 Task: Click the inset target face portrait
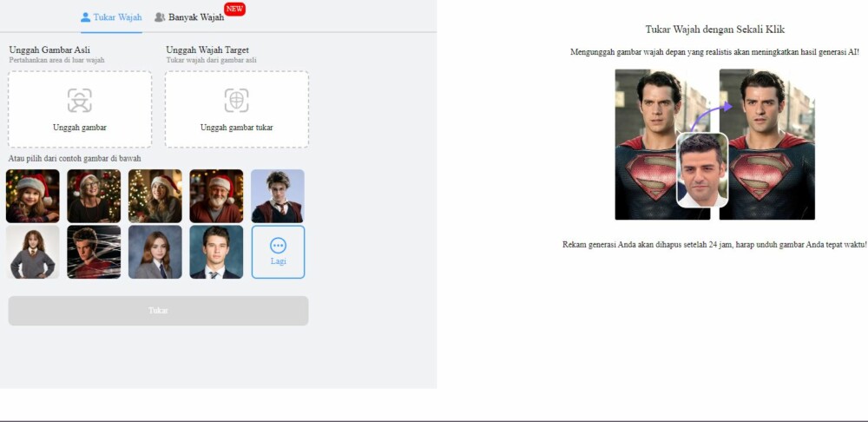702,170
